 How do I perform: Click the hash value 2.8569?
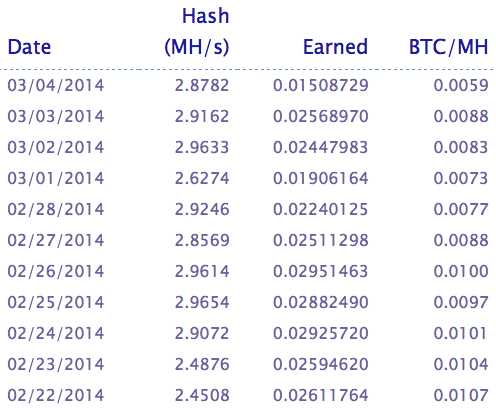[x=202, y=240]
